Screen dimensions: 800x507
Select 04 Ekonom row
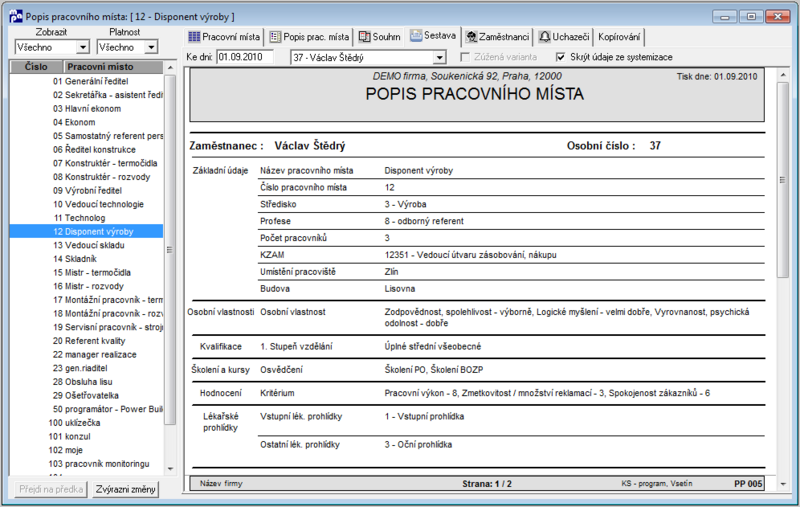pyautogui.click(x=87, y=122)
